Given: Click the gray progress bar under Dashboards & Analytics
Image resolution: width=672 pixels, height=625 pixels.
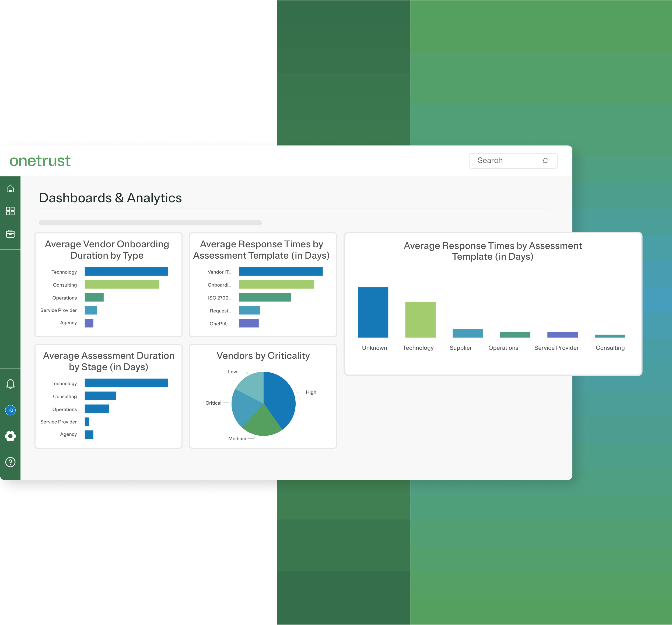Looking at the screenshot, I should (x=150, y=223).
